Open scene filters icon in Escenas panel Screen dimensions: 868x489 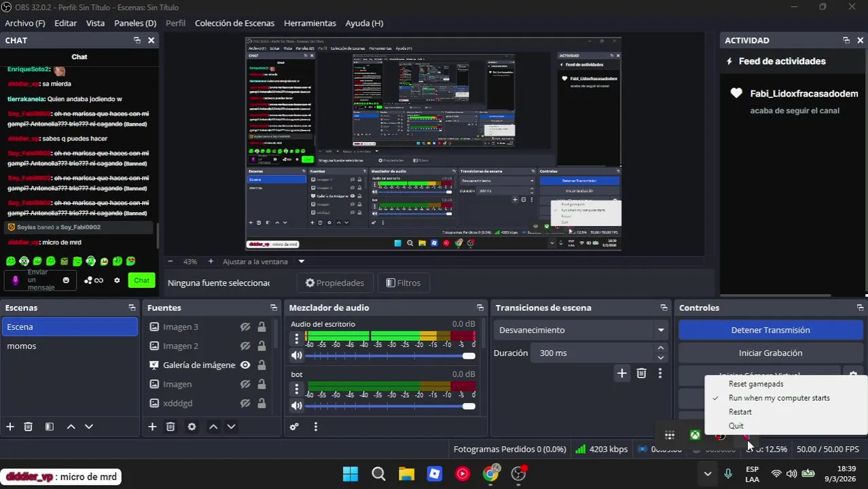pyautogui.click(x=50, y=427)
